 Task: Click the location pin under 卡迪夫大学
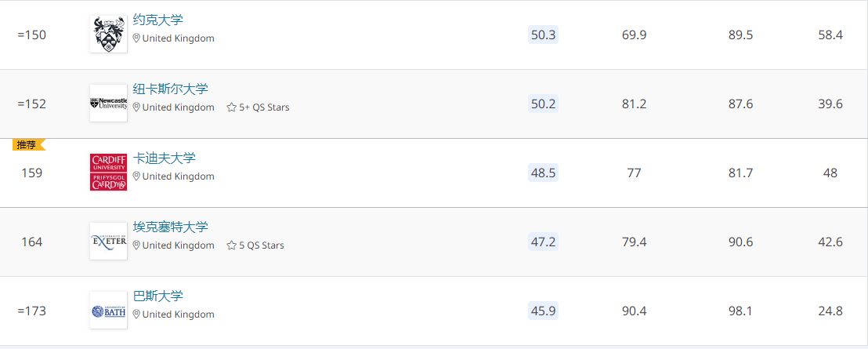point(136,176)
